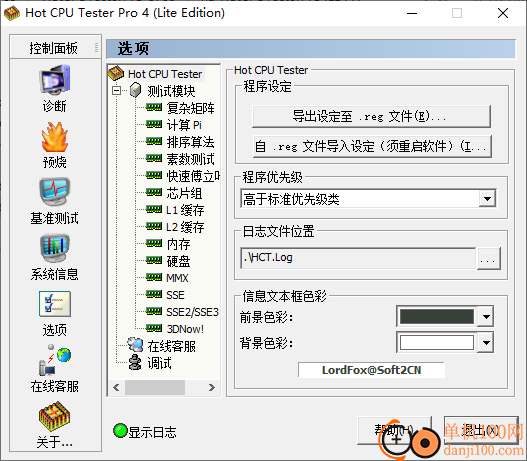Click the 在线客服 tree node icon
527x461 pixels.
(x=135, y=345)
